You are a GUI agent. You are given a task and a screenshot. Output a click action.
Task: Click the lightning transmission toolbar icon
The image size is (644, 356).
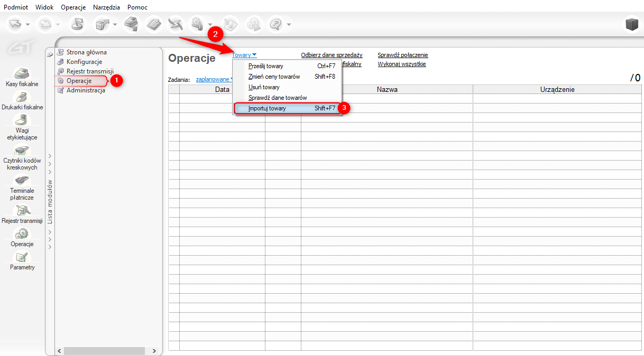[175, 24]
